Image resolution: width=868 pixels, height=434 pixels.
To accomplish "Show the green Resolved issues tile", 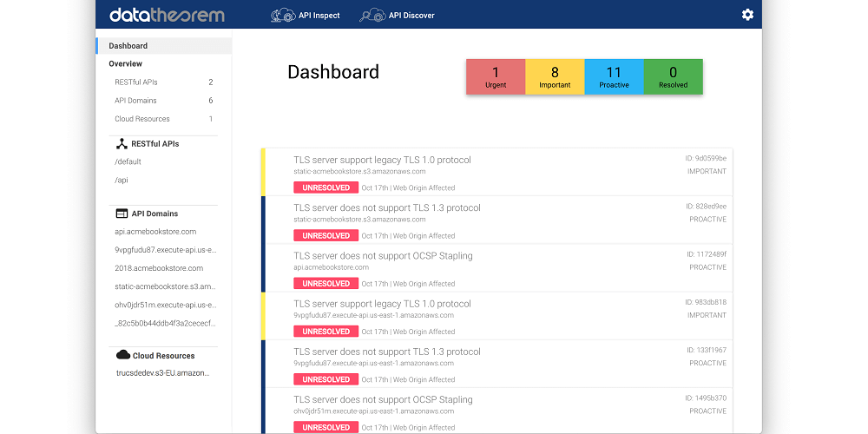I will pos(673,76).
